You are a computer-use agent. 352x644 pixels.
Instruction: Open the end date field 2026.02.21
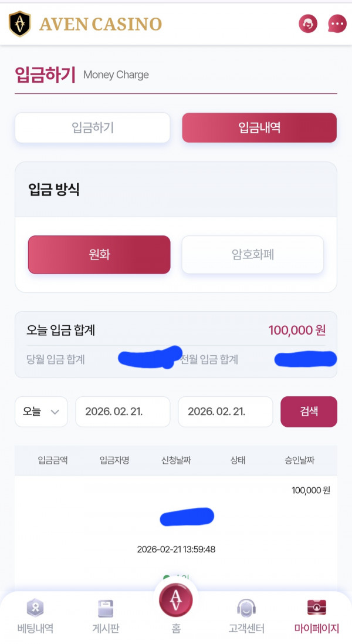(225, 412)
